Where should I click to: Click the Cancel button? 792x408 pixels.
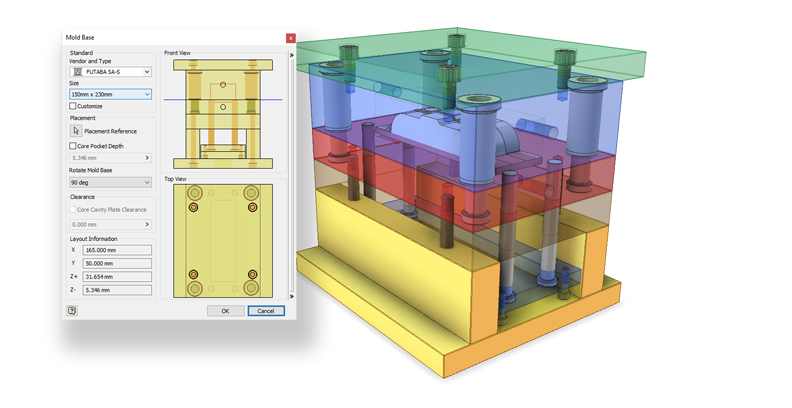(266, 311)
